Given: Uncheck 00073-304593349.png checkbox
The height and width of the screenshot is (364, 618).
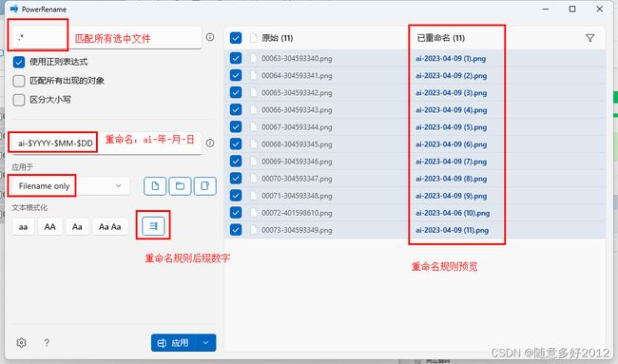Looking at the screenshot, I should [236, 230].
